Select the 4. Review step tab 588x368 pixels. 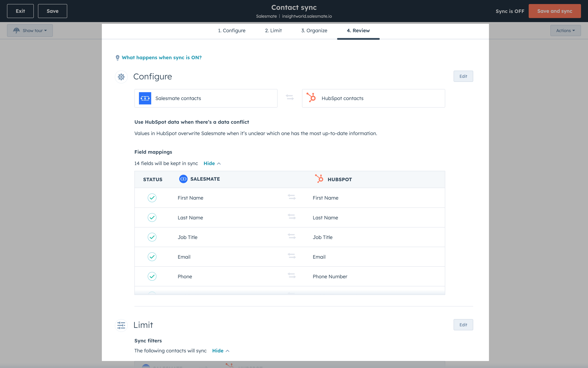(x=358, y=31)
